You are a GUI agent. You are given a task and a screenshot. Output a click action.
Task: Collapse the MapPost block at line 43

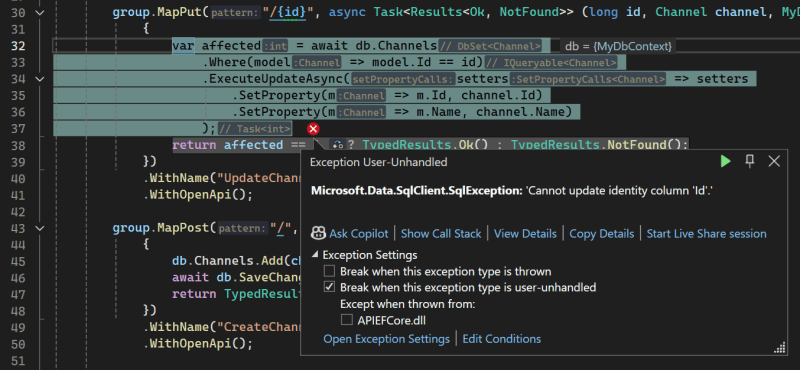click(39, 228)
